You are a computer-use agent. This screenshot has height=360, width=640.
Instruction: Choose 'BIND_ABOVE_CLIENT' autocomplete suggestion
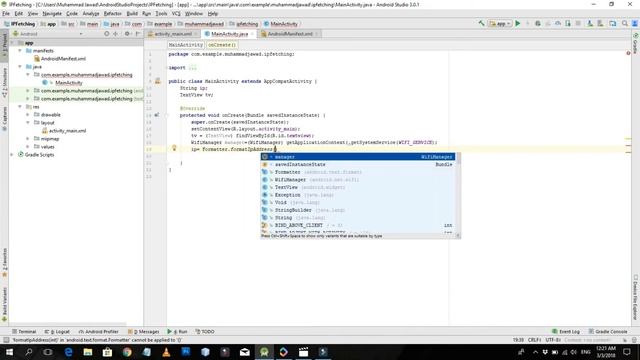tap(358, 225)
